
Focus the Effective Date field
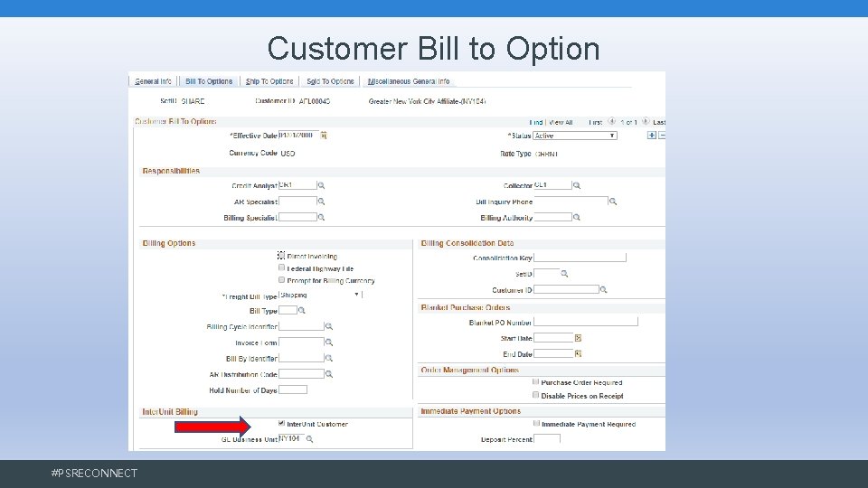[x=299, y=135]
